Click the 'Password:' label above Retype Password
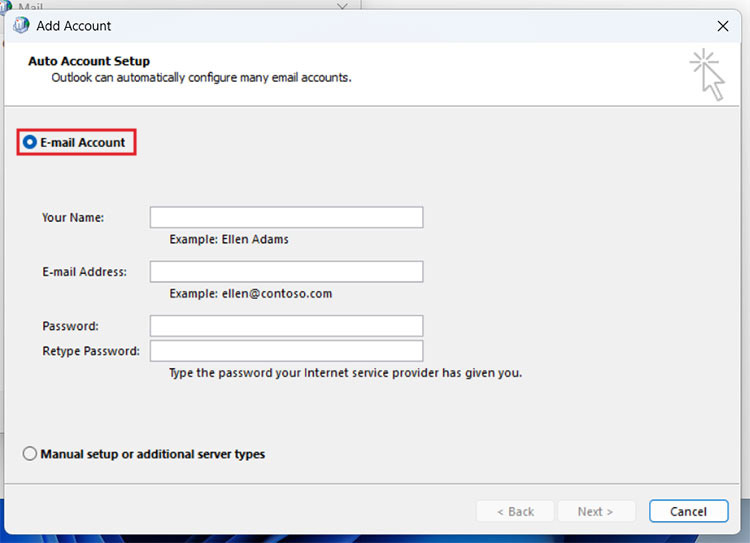 70,326
